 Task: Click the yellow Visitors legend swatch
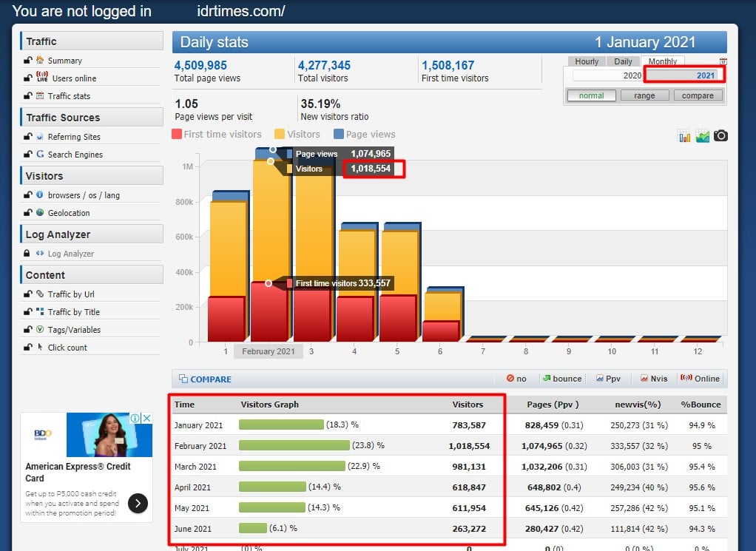click(x=280, y=135)
